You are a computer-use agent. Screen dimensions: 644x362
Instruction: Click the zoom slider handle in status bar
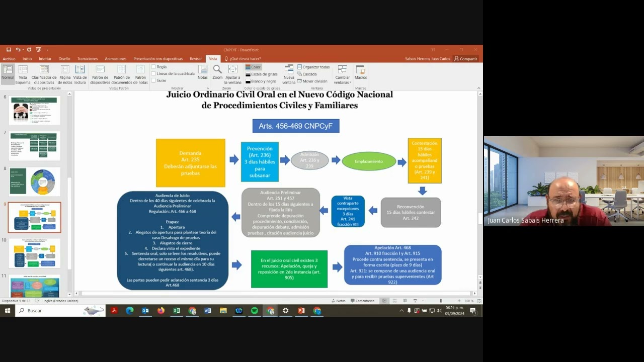pos(441,301)
